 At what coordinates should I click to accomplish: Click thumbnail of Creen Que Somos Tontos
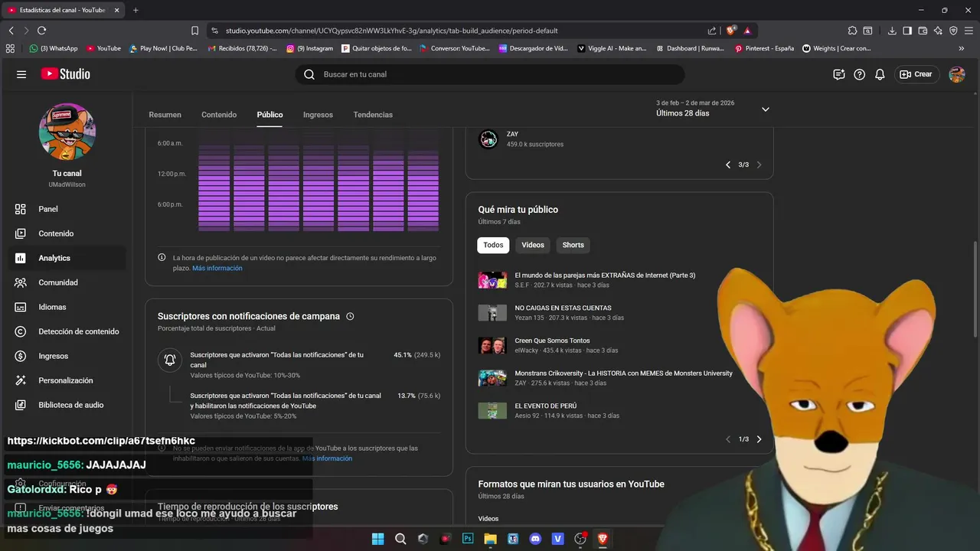click(492, 345)
